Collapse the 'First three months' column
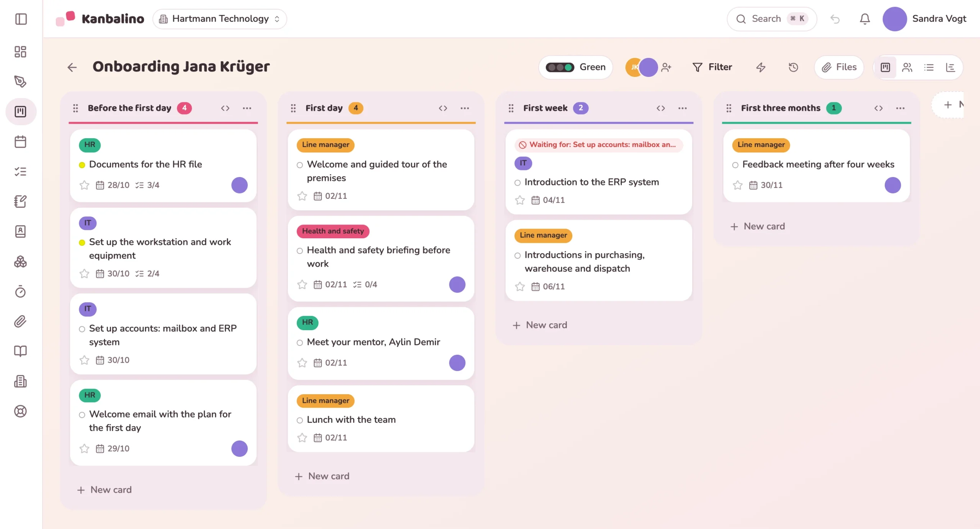 click(879, 108)
